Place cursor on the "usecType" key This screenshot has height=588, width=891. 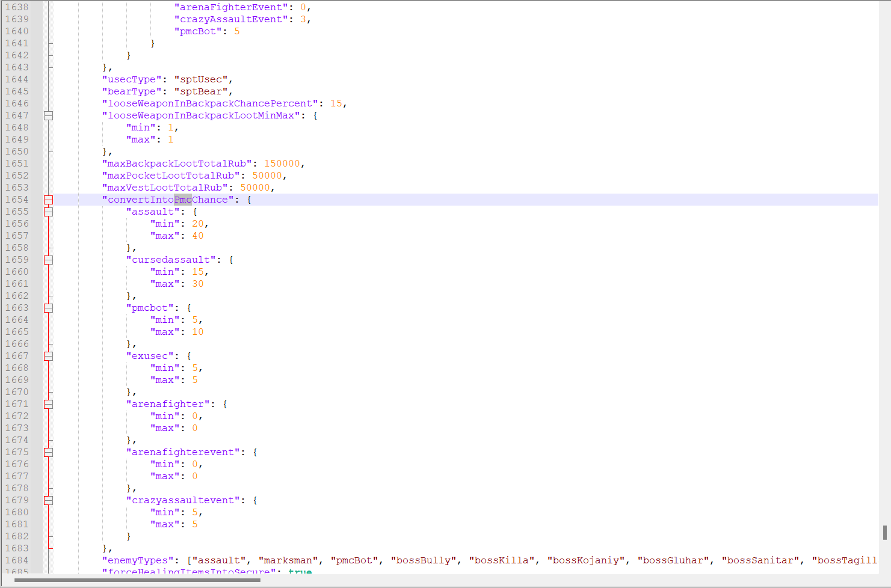[132, 79]
